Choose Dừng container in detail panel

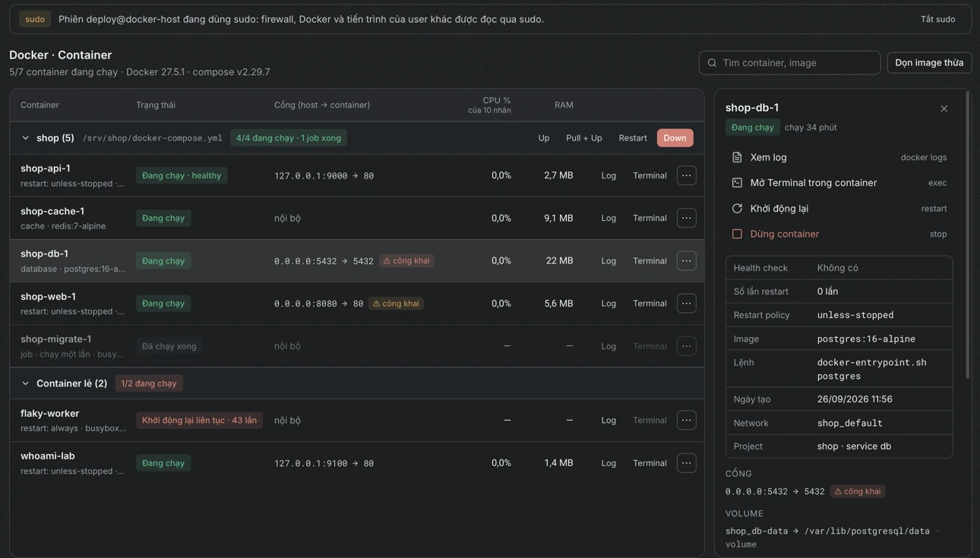[x=839, y=234]
